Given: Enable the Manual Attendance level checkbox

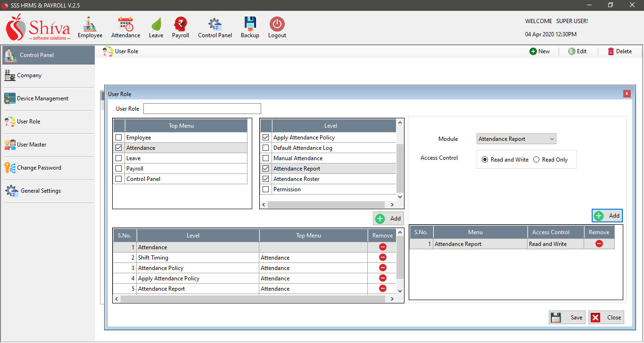Looking at the screenshot, I should point(266,158).
